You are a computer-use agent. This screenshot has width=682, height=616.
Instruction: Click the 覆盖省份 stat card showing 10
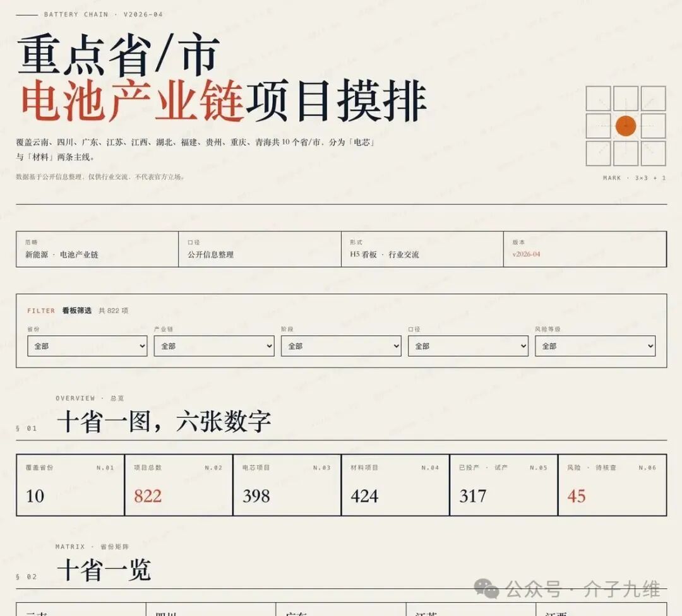click(71, 485)
